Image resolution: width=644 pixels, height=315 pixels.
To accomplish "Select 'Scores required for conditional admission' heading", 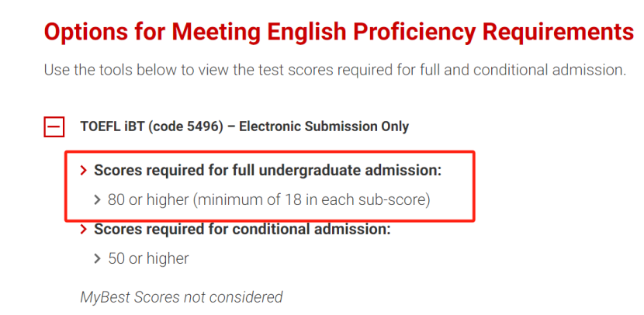I will (x=242, y=230).
